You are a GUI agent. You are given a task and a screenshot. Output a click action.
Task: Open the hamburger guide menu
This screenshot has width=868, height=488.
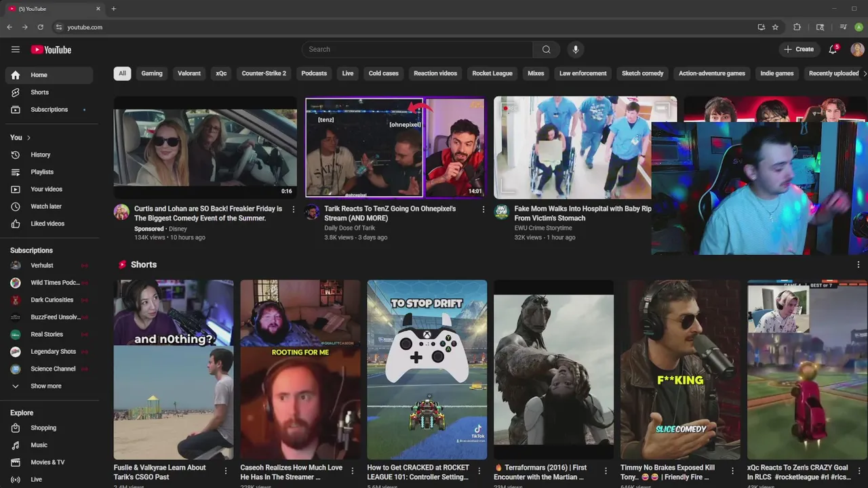click(x=16, y=49)
